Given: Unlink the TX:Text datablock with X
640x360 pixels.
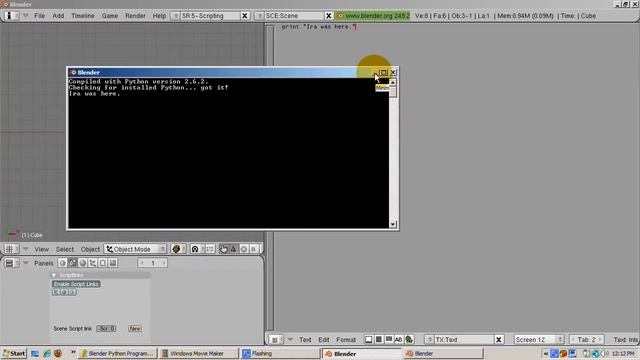Looking at the screenshot, I should click(498, 340).
